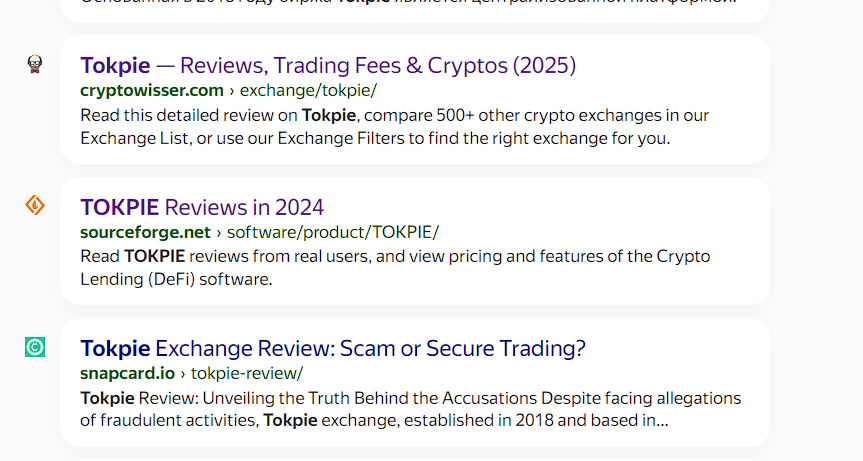Click the sourceforge.net domain link
Viewport: 863px width, 461px height.
[145, 232]
